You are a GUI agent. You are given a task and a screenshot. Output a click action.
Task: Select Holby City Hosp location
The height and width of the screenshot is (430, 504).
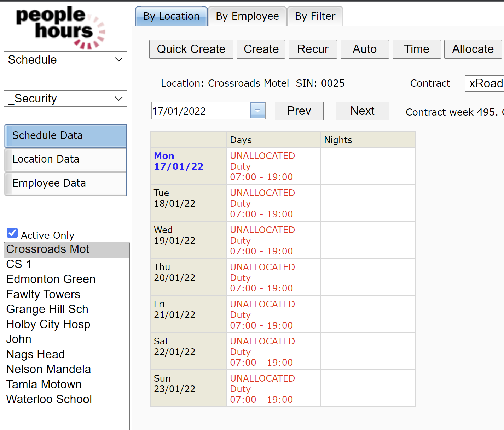point(48,324)
